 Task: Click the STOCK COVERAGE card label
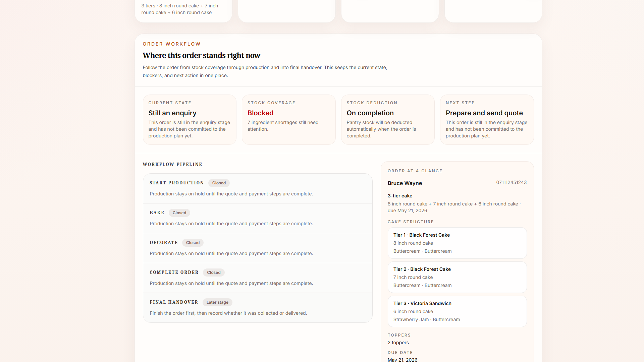tap(271, 103)
